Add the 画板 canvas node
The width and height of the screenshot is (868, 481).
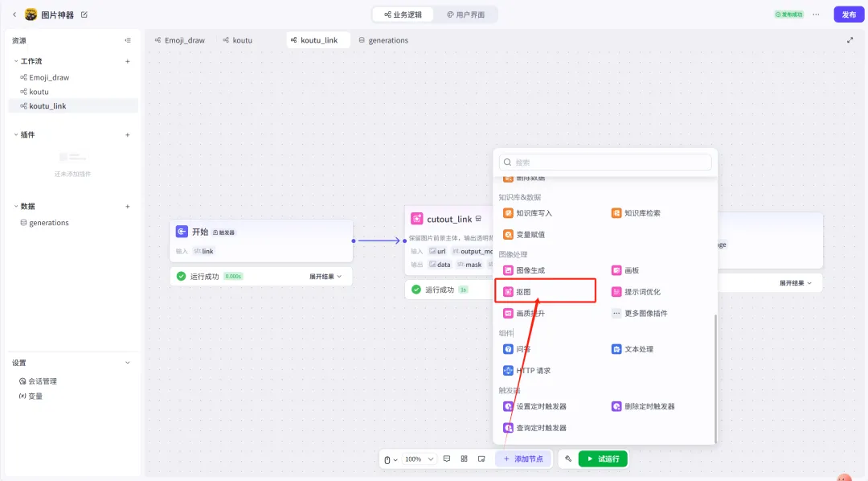point(631,270)
